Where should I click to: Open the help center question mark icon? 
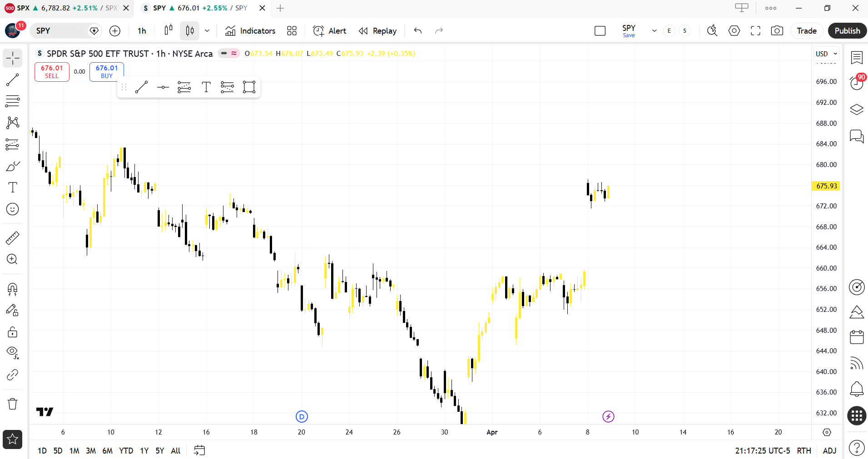click(857, 448)
